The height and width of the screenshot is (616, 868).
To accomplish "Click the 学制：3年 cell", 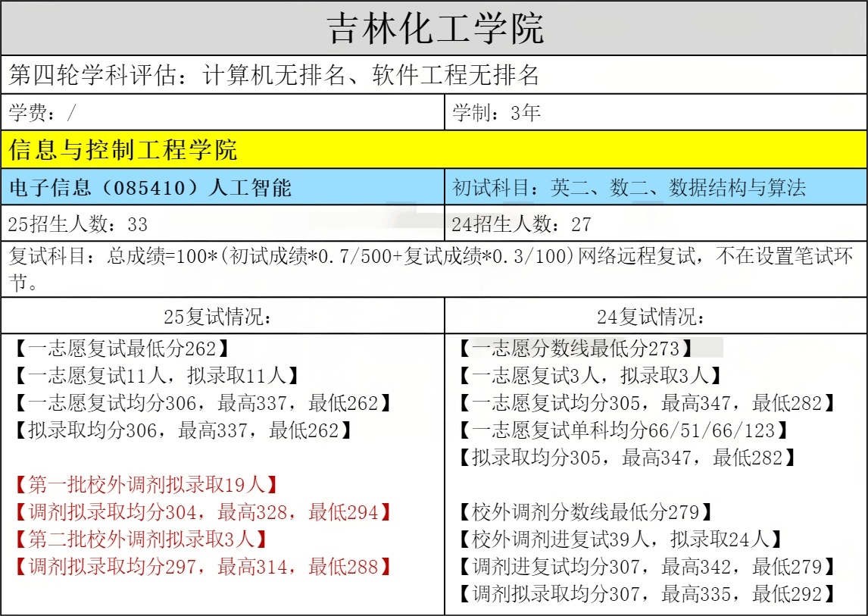I will click(496, 113).
